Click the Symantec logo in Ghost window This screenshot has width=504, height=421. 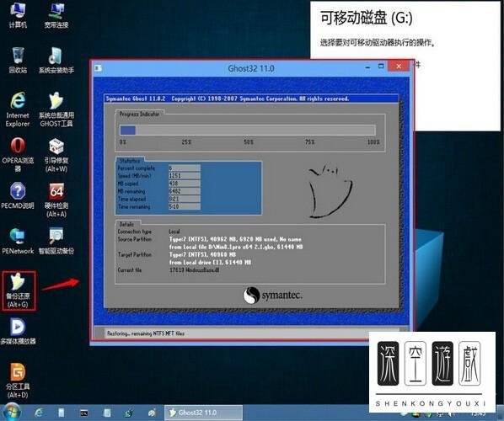point(272,295)
